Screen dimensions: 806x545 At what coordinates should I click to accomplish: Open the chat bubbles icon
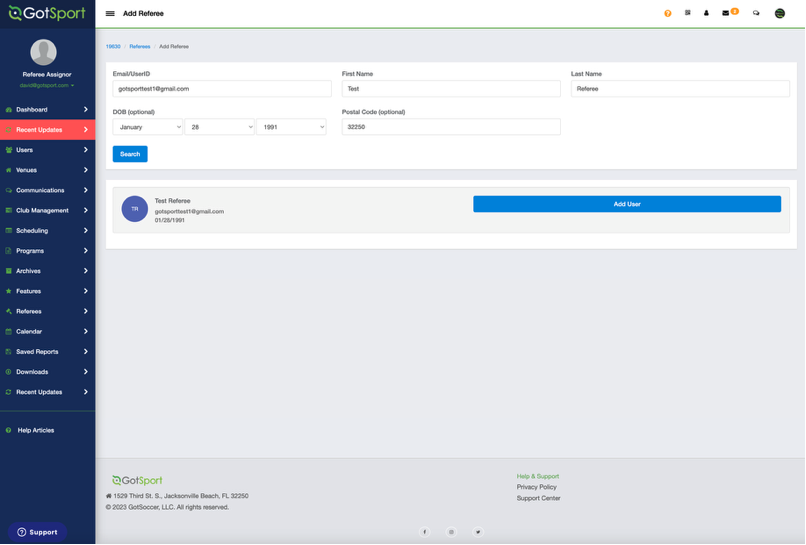(756, 14)
